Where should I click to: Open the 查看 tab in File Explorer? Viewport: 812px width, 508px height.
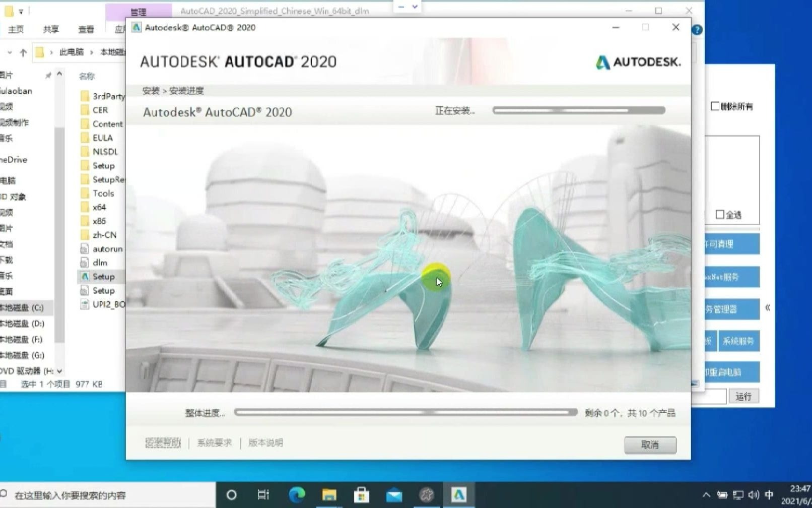tap(86, 29)
